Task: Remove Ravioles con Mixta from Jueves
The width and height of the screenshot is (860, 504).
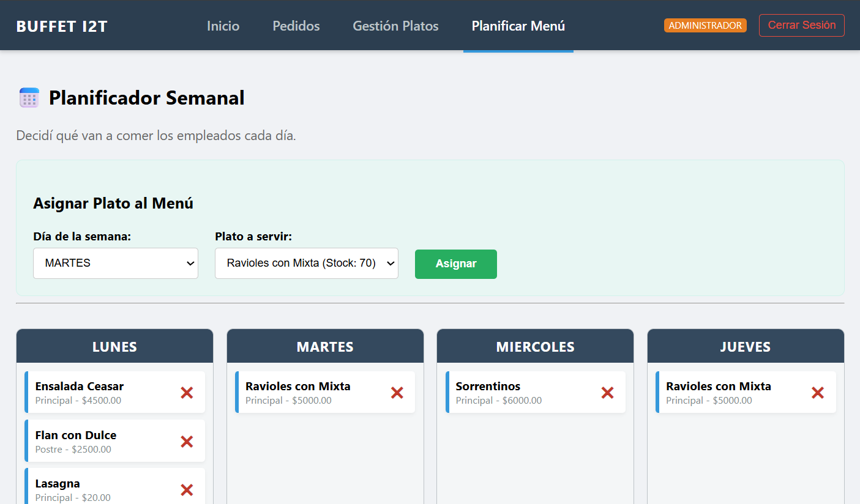Action: [817, 393]
